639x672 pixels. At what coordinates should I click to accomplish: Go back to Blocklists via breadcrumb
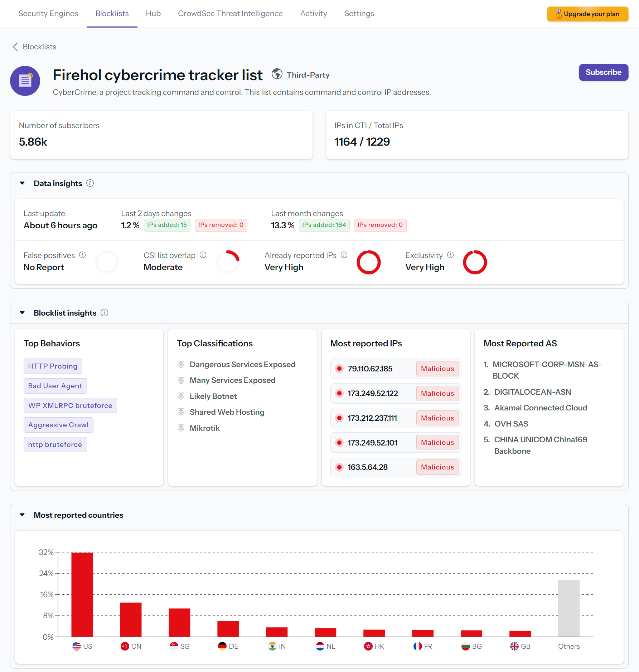click(39, 47)
